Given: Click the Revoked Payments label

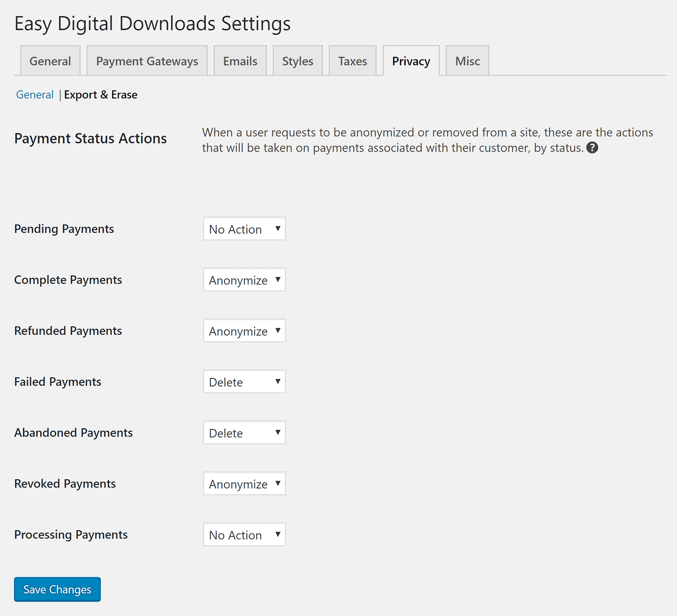Looking at the screenshot, I should [x=65, y=483].
